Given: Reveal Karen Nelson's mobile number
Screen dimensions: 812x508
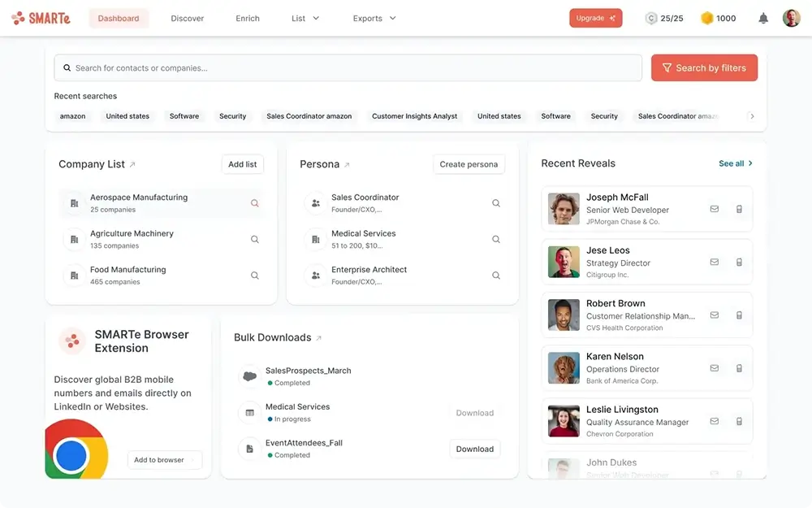Looking at the screenshot, I should (x=739, y=368).
